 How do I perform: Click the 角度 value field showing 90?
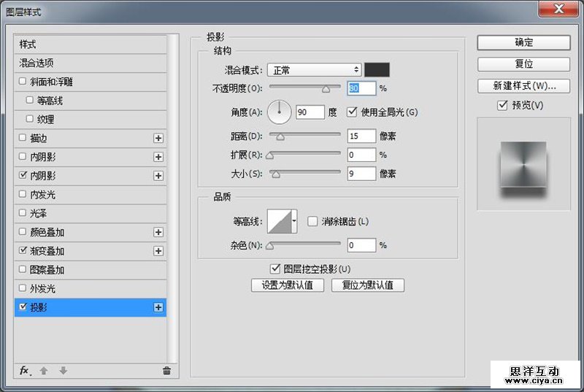click(310, 112)
